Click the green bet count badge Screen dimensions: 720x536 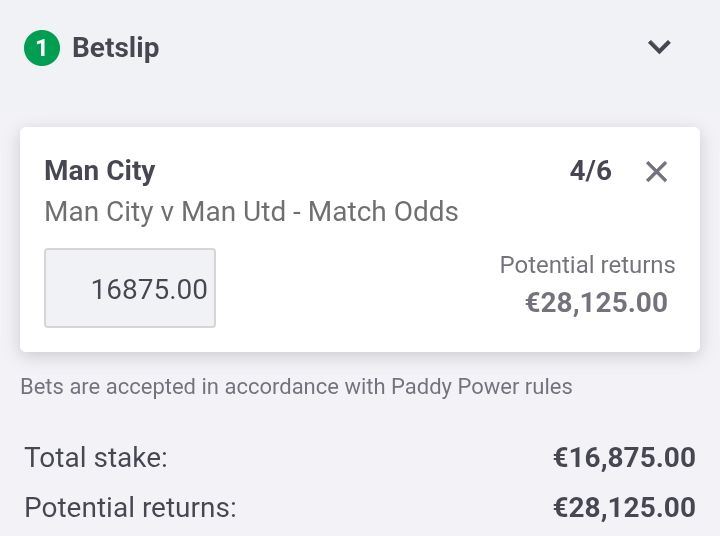42,48
